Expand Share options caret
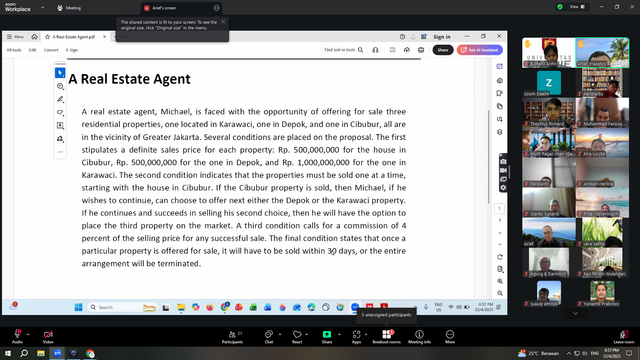 339,334
